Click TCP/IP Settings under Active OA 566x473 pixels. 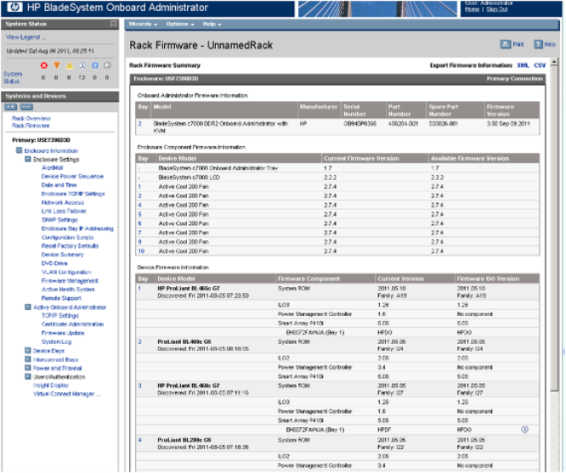[x=60, y=316]
